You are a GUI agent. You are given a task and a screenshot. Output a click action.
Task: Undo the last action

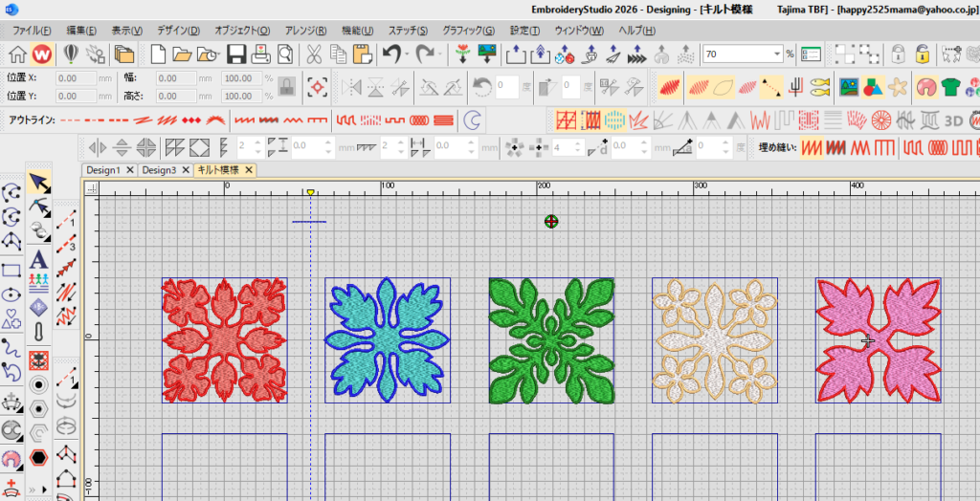391,54
